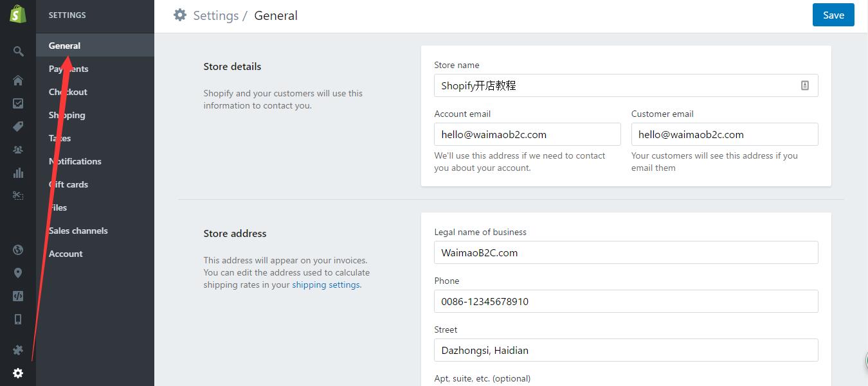Open search from the sidebar magnifier icon
Image resolution: width=868 pixels, height=386 pixels.
[x=18, y=51]
